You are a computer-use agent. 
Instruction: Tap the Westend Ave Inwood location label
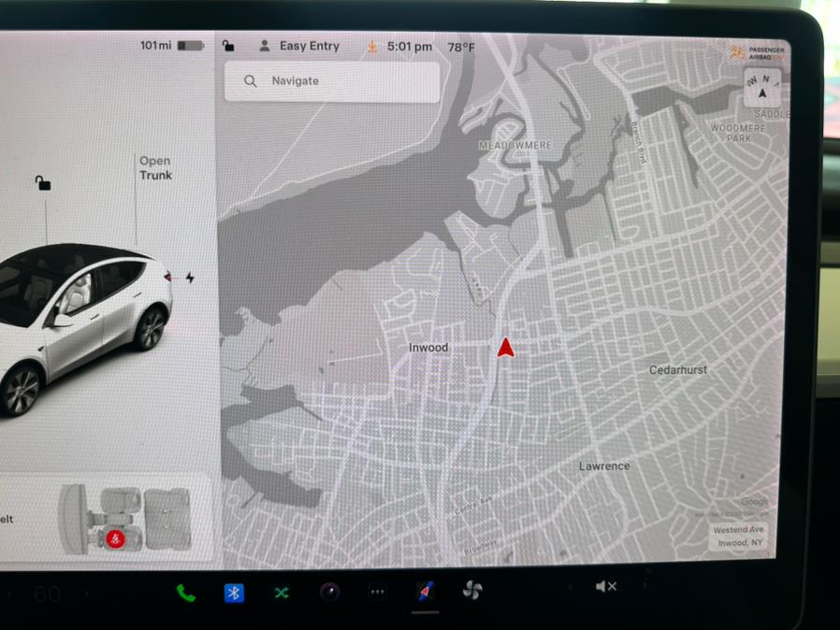[738, 536]
